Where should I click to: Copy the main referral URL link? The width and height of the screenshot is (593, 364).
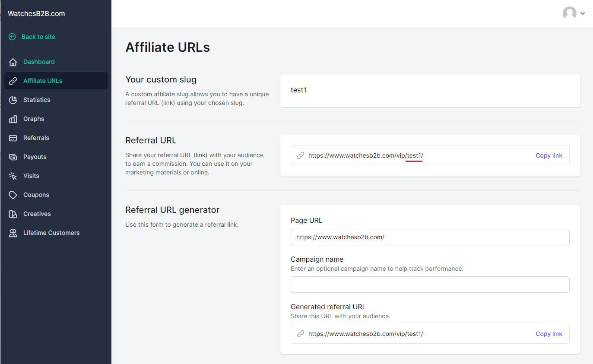[549, 155]
